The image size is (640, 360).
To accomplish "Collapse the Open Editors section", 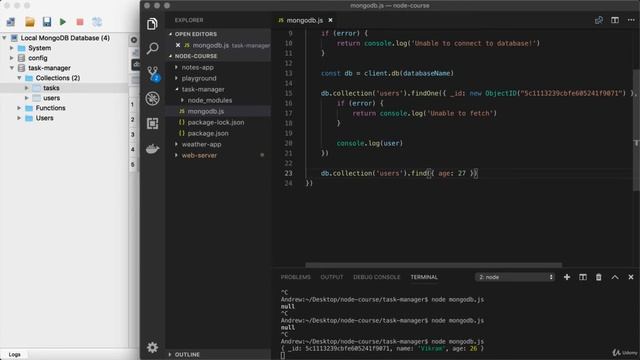I will tap(196, 34).
